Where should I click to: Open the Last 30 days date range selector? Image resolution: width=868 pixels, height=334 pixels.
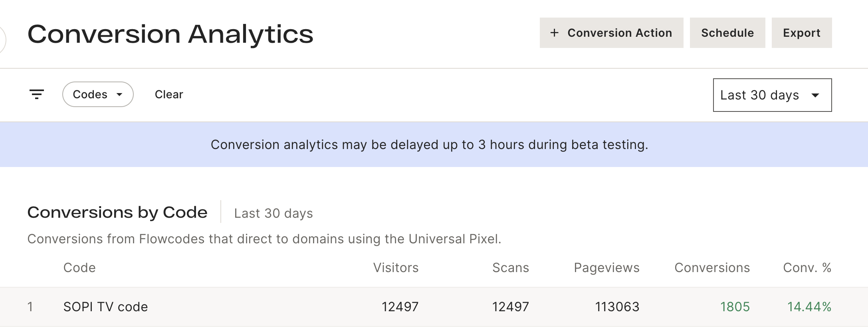(x=772, y=95)
